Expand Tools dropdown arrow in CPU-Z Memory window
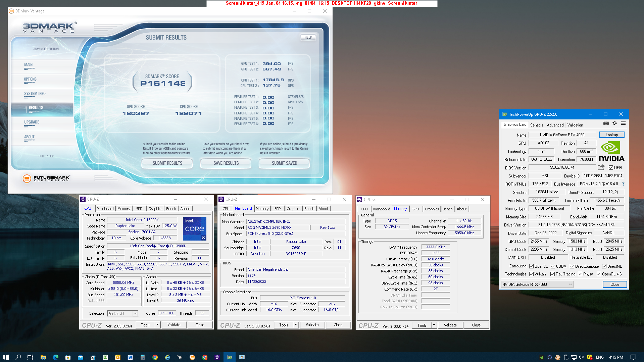Viewport: 644px width, 362px height. pyautogui.click(x=434, y=325)
